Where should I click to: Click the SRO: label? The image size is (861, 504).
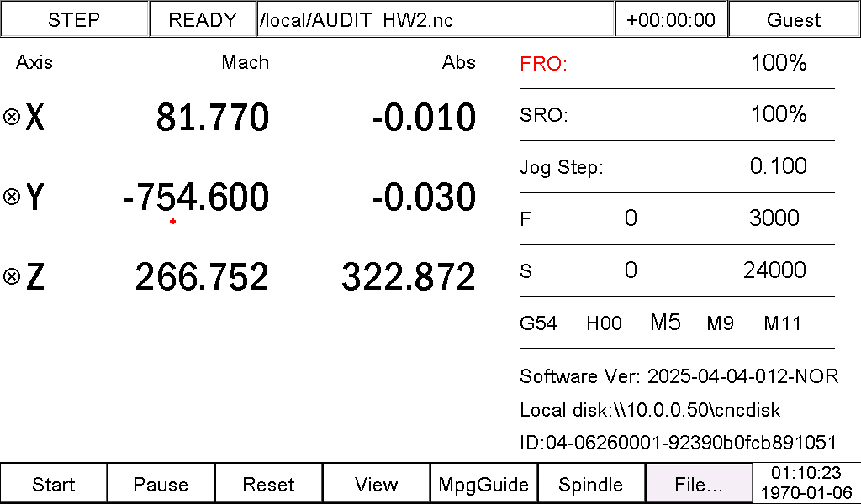tap(544, 115)
